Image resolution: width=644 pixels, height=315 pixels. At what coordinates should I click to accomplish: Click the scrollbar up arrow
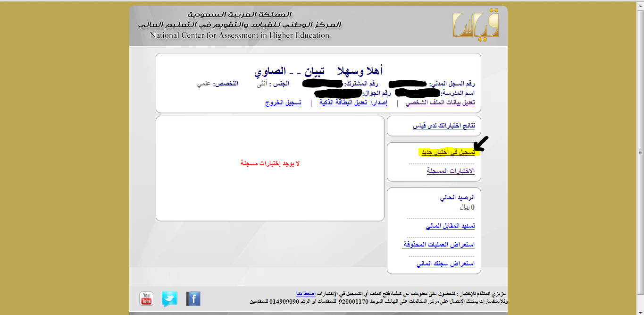pyautogui.click(x=640, y=4)
